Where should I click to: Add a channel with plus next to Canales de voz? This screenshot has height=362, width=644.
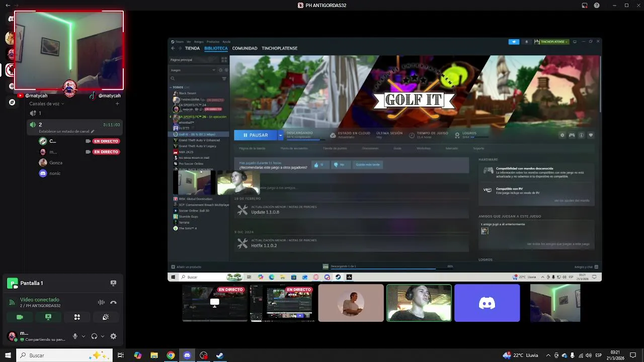click(117, 104)
